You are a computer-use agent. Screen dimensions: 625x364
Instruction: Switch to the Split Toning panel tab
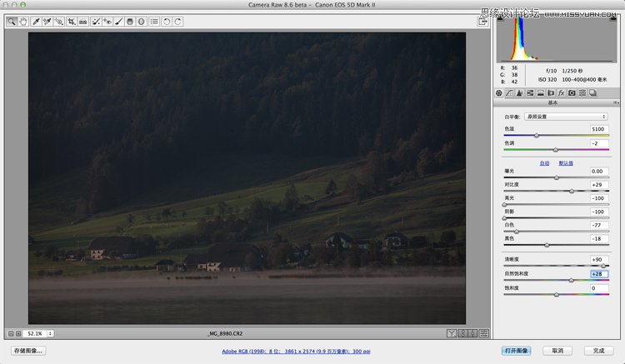pyautogui.click(x=541, y=92)
